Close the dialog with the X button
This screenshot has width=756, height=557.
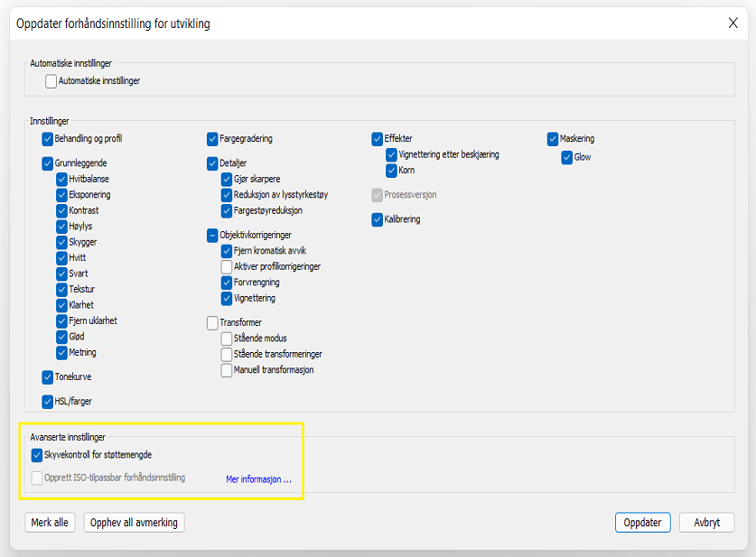(x=733, y=23)
